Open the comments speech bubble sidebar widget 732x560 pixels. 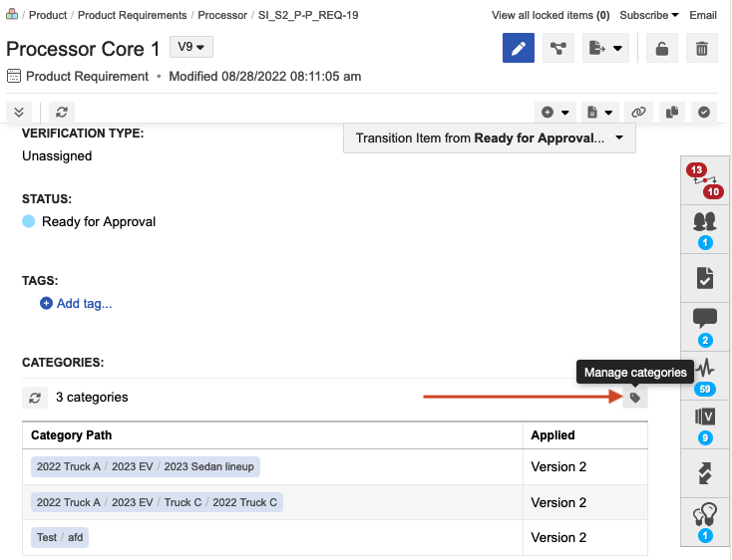tap(705, 326)
